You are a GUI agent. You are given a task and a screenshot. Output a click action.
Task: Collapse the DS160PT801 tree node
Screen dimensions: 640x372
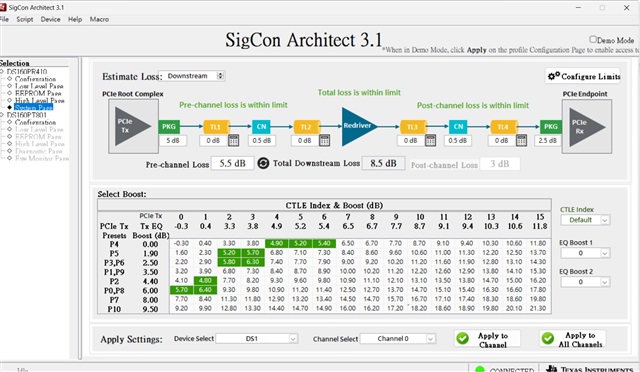tap(2, 115)
